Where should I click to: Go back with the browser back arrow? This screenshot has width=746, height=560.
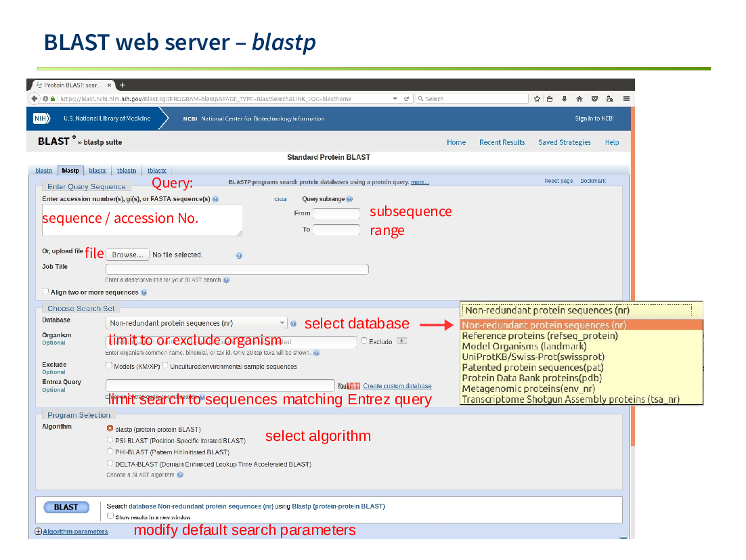35,98
